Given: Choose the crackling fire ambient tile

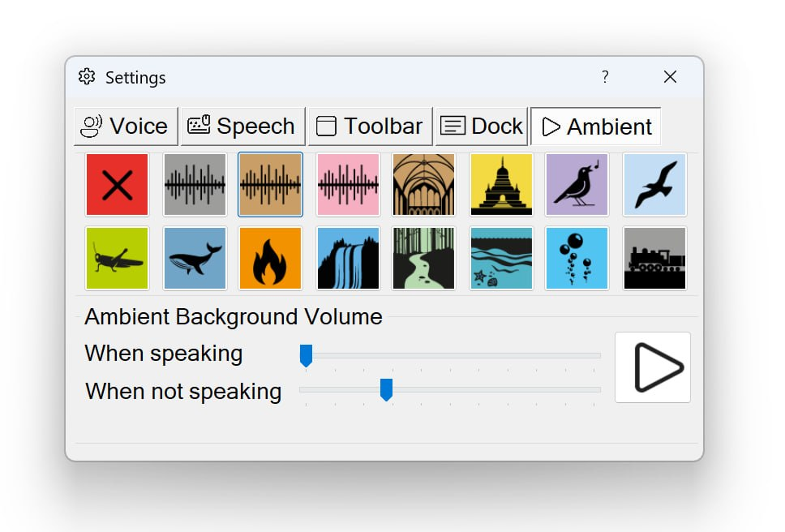Looking at the screenshot, I should coord(270,258).
